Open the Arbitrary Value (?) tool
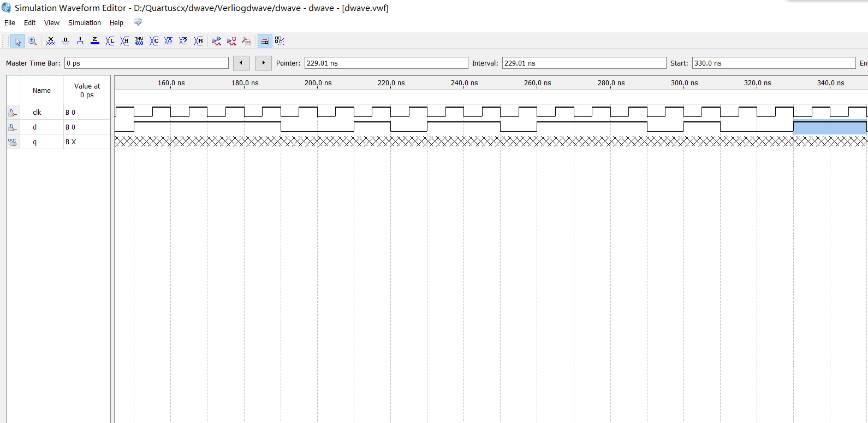Screen dimensions: 868x423 (x=183, y=41)
